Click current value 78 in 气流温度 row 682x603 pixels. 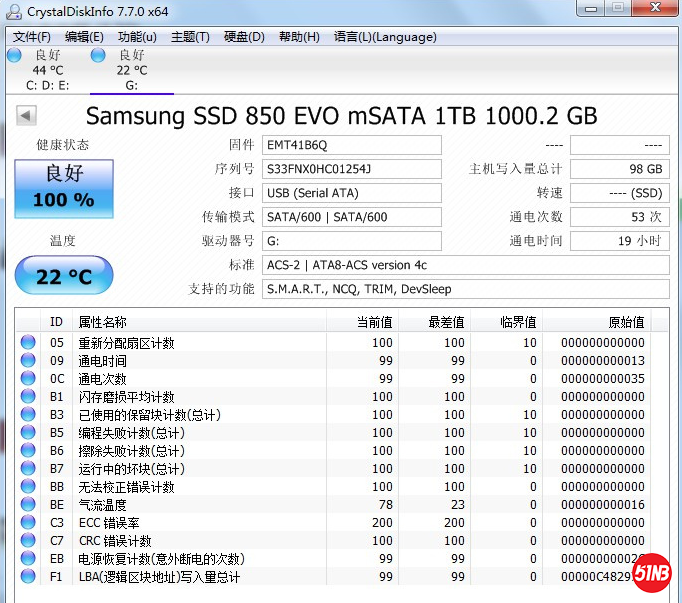click(385, 505)
